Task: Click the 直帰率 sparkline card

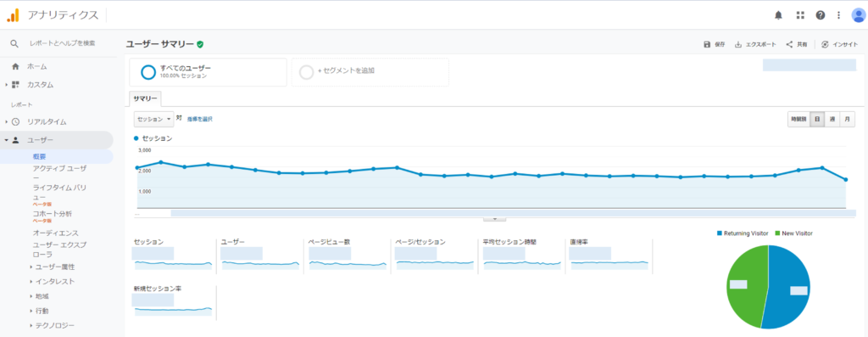Action: 610,256
